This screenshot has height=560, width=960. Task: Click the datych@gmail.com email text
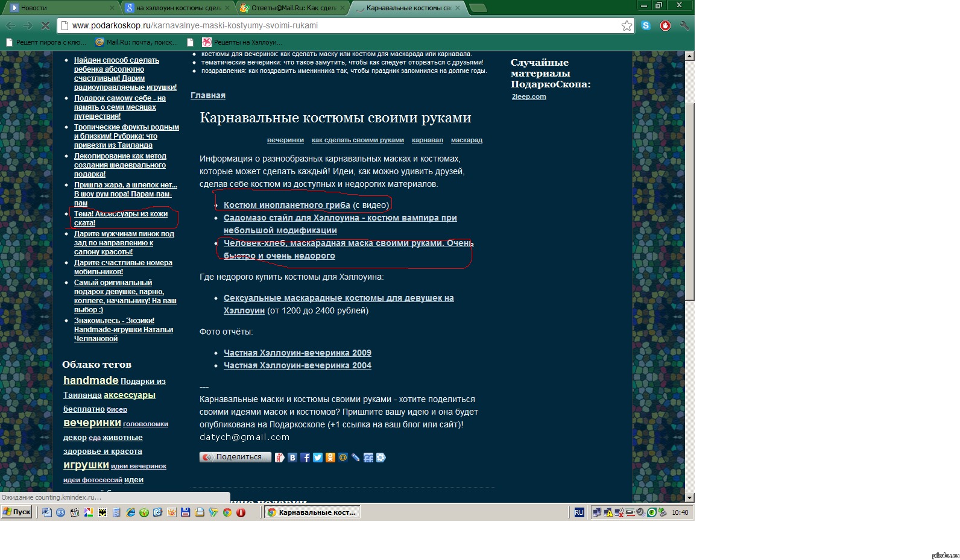(244, 437)
